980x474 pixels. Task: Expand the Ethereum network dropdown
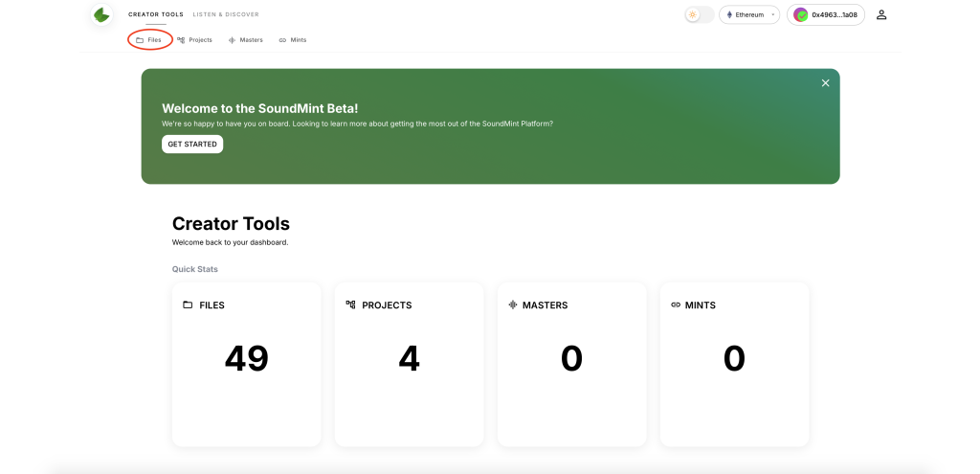click(x=749, y=14)
